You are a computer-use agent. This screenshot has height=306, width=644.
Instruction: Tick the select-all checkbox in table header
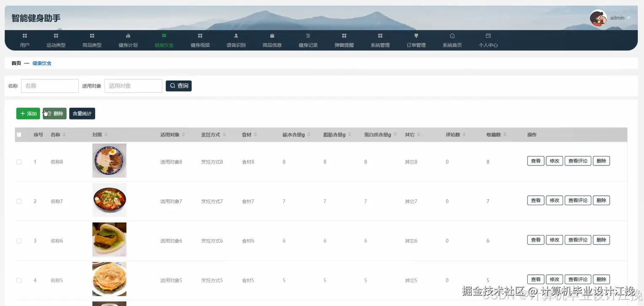19,135
